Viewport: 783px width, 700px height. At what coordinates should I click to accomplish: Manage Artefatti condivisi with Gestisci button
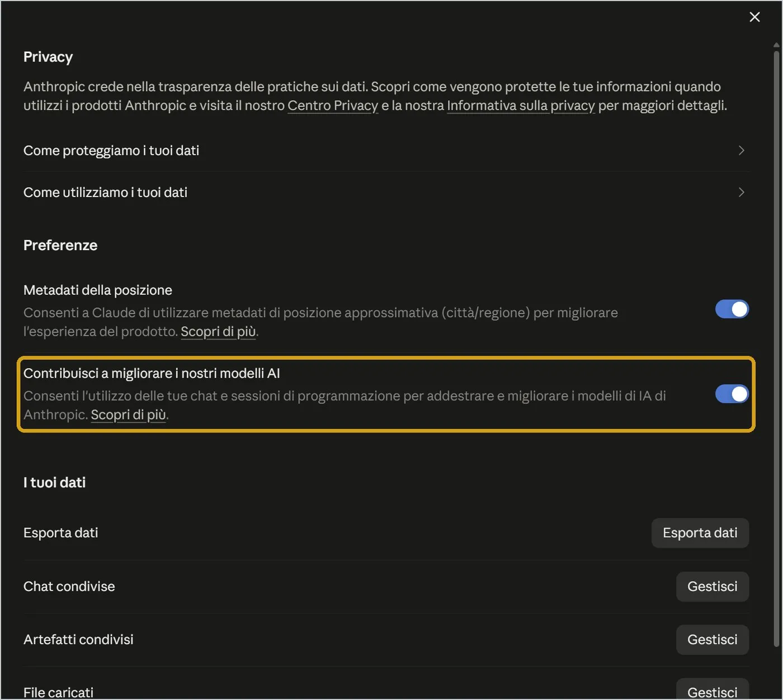click(712, 640)
